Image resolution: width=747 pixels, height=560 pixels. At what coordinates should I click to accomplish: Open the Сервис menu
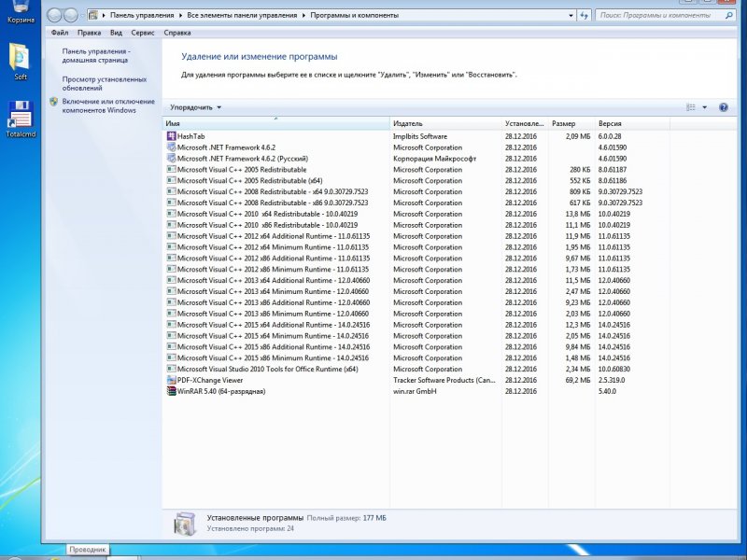[143, 33]
